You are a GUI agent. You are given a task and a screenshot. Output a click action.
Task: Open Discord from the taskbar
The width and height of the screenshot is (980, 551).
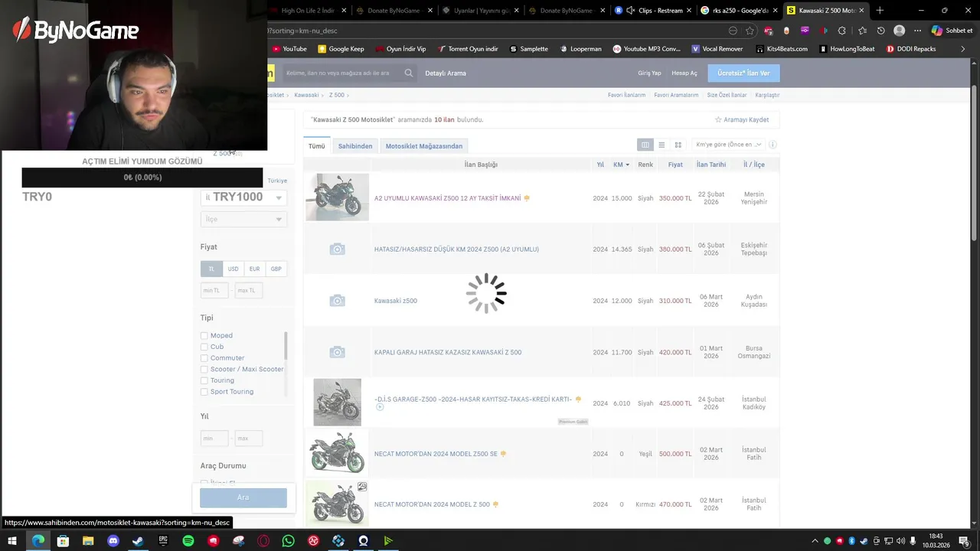coord(113,541)
